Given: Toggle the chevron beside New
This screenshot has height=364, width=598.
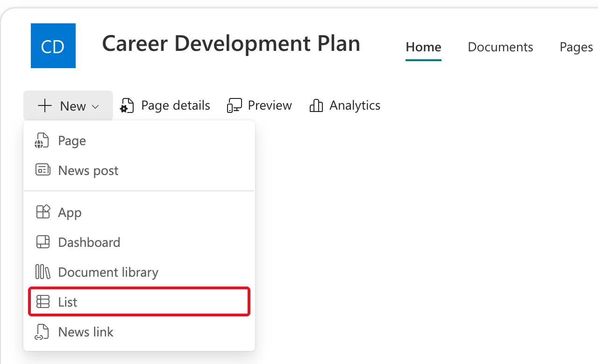Looking at the screenshot, I should (95, 106).
